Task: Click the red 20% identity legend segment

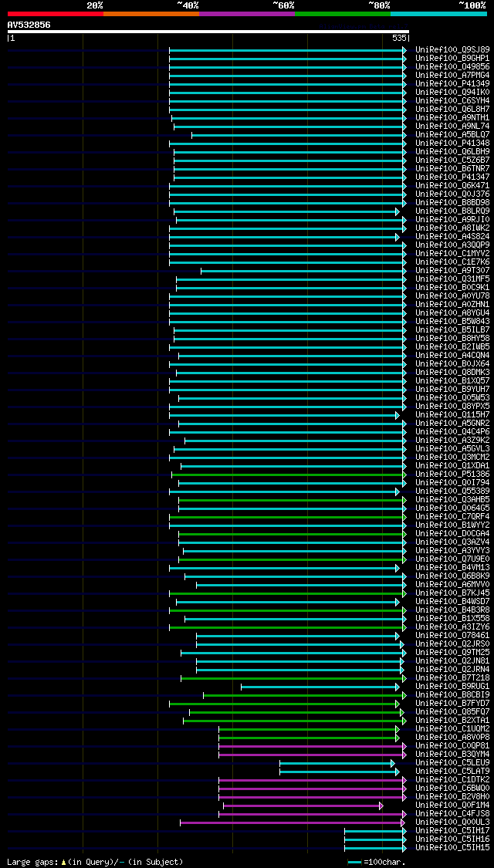Action: pos(56,13)
